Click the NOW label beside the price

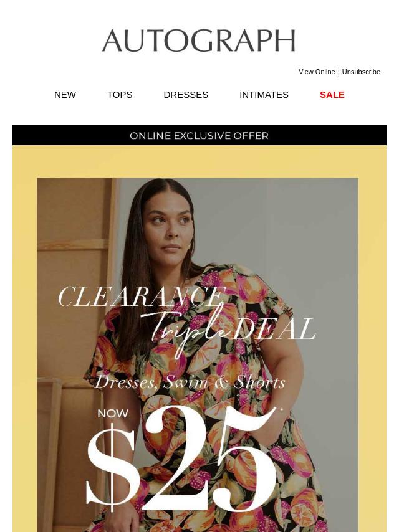(x=113, y=413)
